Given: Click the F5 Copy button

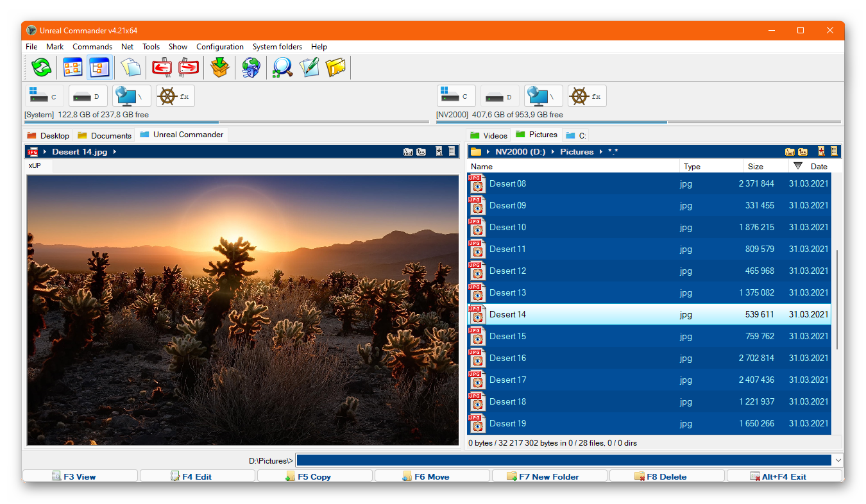Looking at the screenshot, I should [315, 476].
